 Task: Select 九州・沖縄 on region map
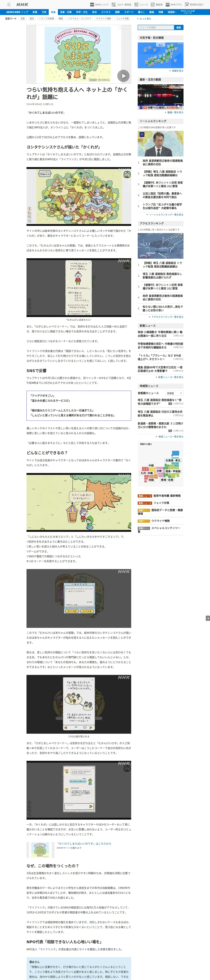coord(147,473)
